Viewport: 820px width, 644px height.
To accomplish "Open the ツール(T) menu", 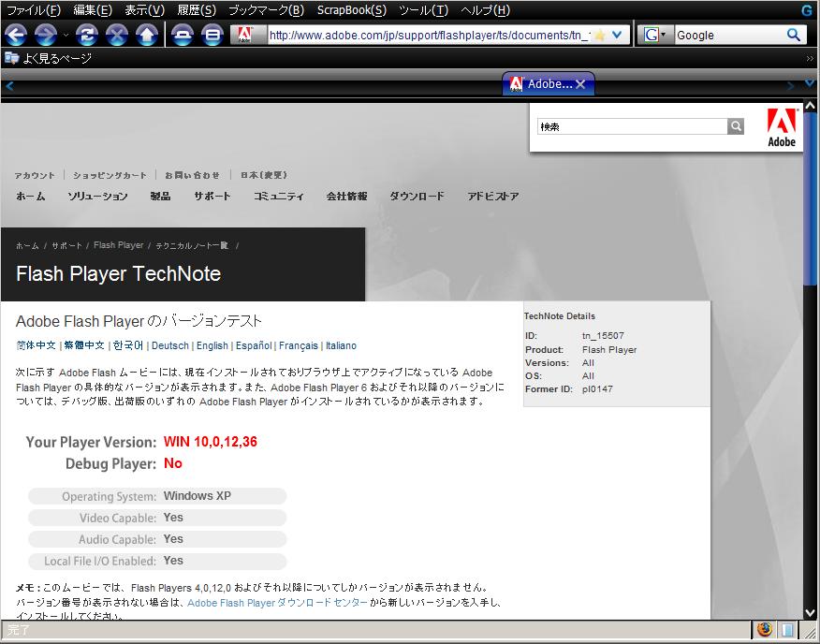I will tap(424, 10).
